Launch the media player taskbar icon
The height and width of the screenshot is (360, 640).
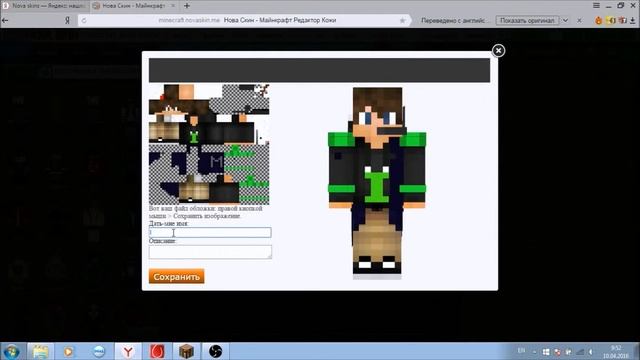tap(69, 351)
